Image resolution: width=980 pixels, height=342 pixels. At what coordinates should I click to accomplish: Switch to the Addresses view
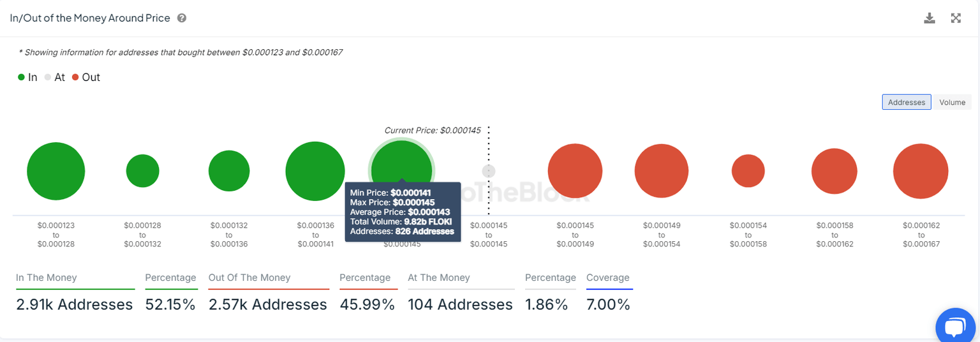(x=907, y=102)
